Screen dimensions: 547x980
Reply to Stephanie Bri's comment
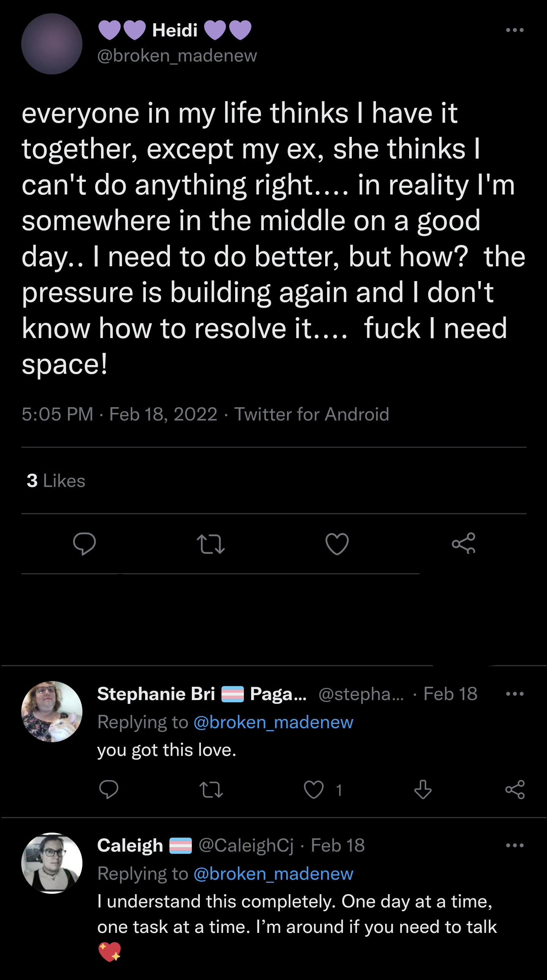(x=109, y=789)
